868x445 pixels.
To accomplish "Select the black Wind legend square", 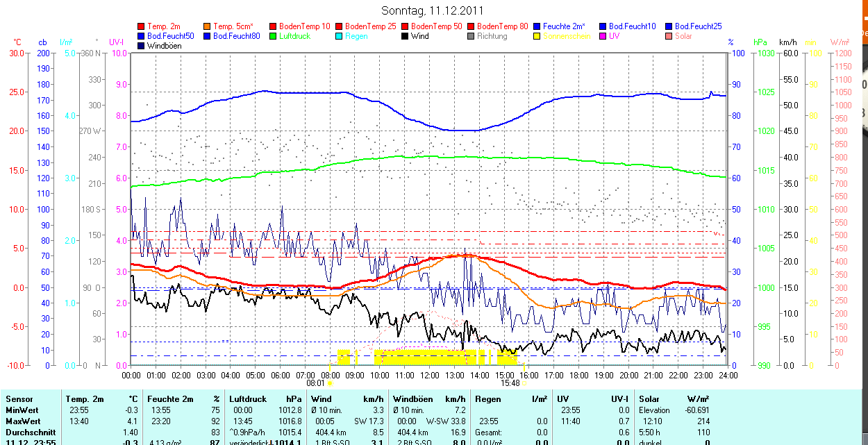I will pyautogui.click(x=406, y=36).
